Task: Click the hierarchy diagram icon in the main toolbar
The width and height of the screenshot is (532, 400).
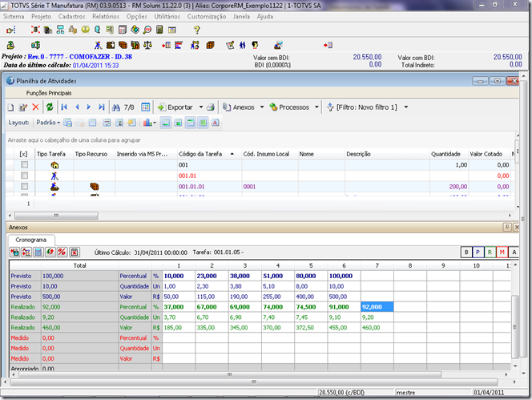Action: tap(60, 30)
